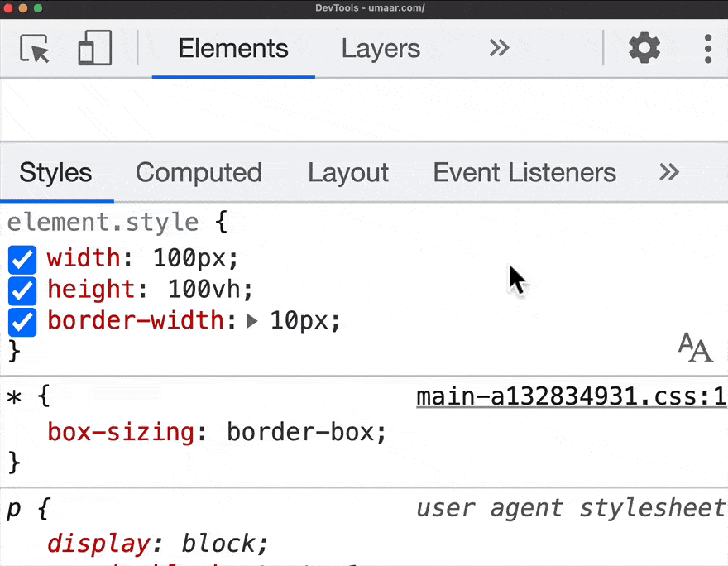The image size is (728, 566).
Task: Show more sidebar tabs after Event Listeners
Action: pyautogui.click(x=669, y=172)
